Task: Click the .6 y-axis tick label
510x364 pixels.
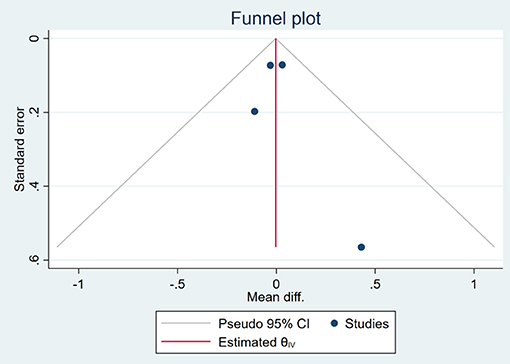Action: pos(36,260)
